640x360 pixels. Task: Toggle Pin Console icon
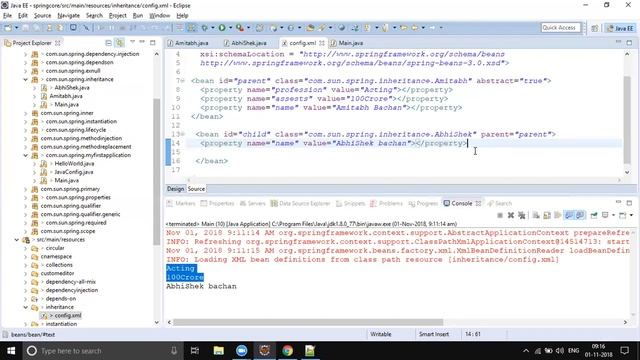coord(594,215)
